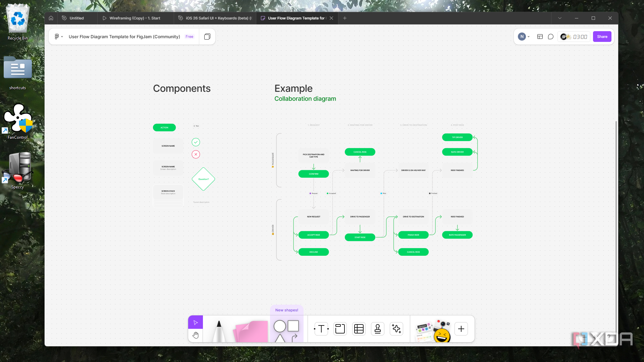Image resolution: width=644 pixels, height=362 pixels.
Task: Insert a table with Table tool
Action: pyautogui.click(x=359, y=329)
